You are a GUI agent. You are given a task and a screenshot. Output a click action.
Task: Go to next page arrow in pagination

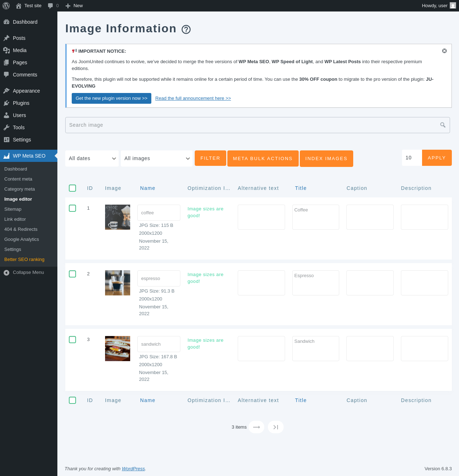(256, 427)
